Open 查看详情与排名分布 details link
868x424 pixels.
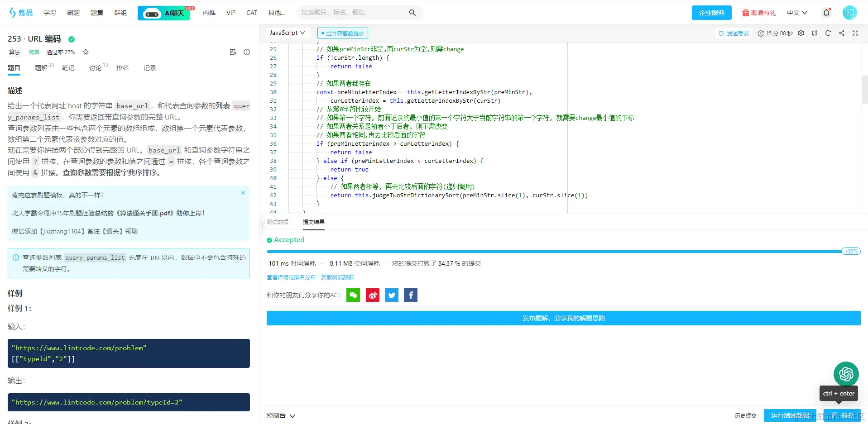[x=291, y=277]
